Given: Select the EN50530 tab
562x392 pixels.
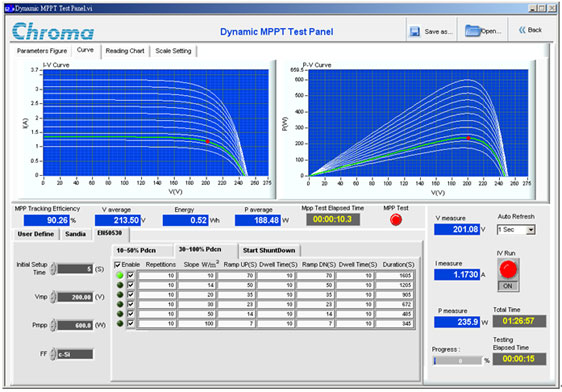Looking at the screenshot, I should click(110, 233).
